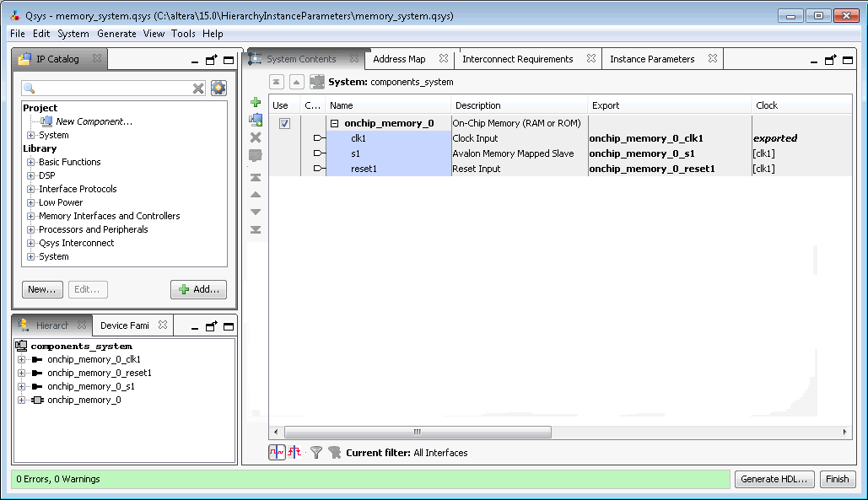The width and height of the screenshot is (868, 500).
Task: Collapse onchip_memory_0 row in System Contents
Action: tap(334, 123)
